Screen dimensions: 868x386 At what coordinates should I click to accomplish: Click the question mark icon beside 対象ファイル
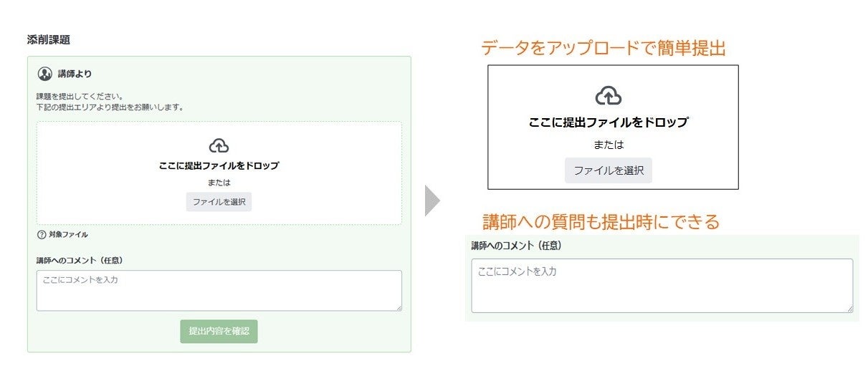tap(42, 235)
